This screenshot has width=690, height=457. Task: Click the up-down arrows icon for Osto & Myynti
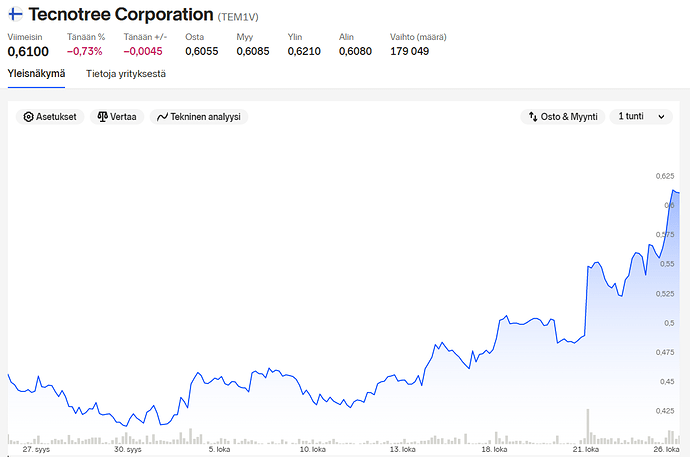coord(533,117)
